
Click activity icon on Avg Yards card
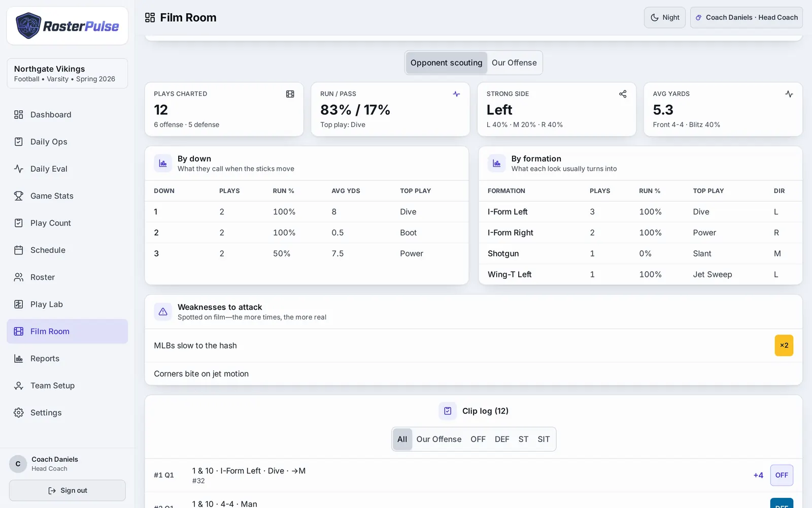[x=789, y=94]
